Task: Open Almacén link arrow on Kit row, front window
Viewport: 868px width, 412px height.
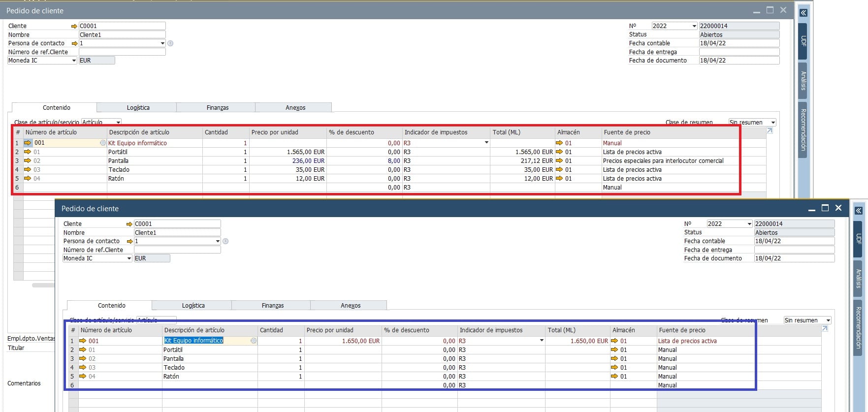Action: tap(614, 341)
